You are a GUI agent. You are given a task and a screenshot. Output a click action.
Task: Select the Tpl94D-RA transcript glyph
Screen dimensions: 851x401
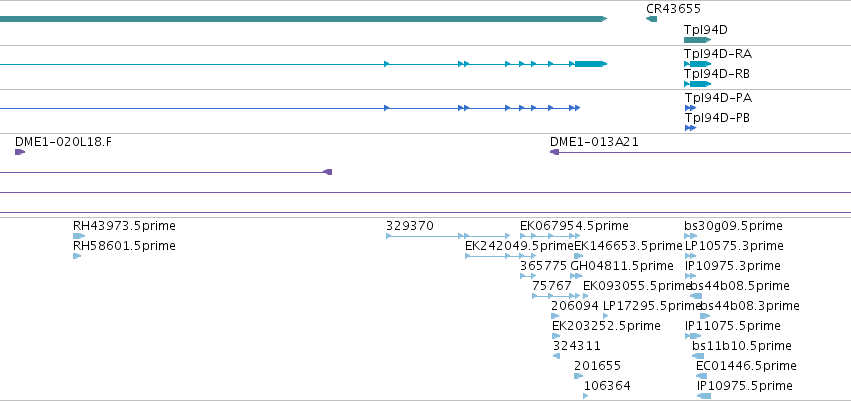(x=698, y=64)
